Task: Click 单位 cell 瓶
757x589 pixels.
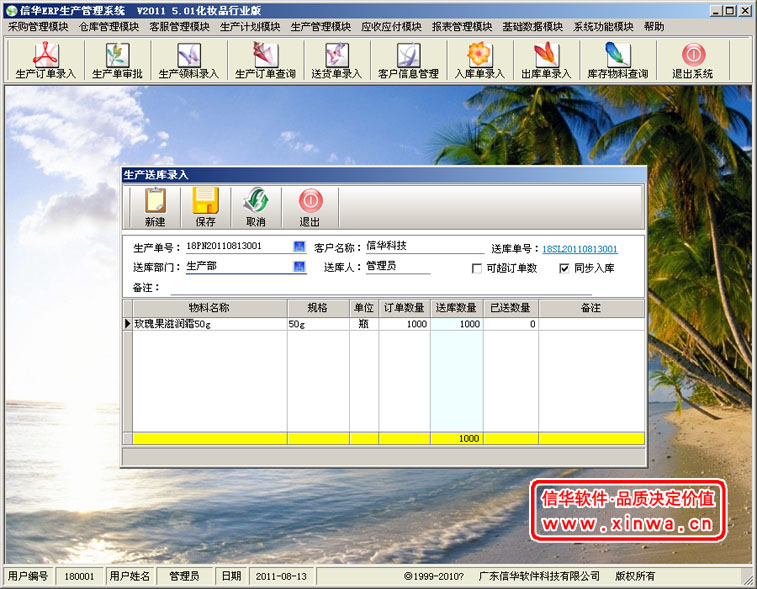Action: [x=364, y=324]
